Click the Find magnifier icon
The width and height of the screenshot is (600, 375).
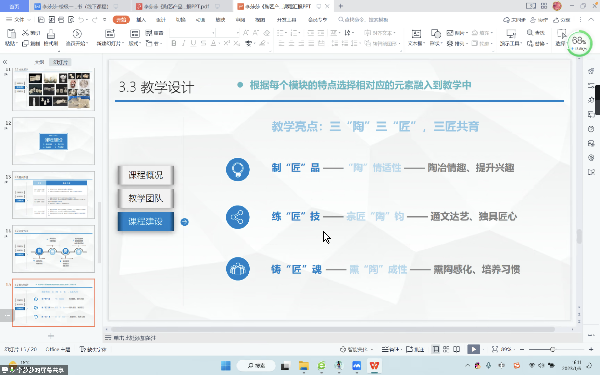(530, 33)
